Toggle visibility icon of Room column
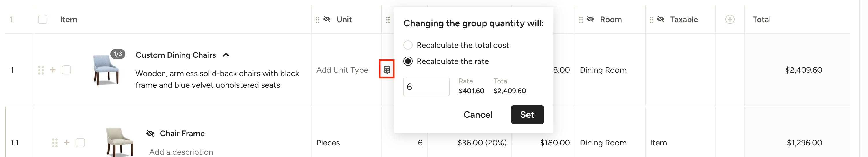The height and width of the screenshot is (157, 868). point(590,20)
